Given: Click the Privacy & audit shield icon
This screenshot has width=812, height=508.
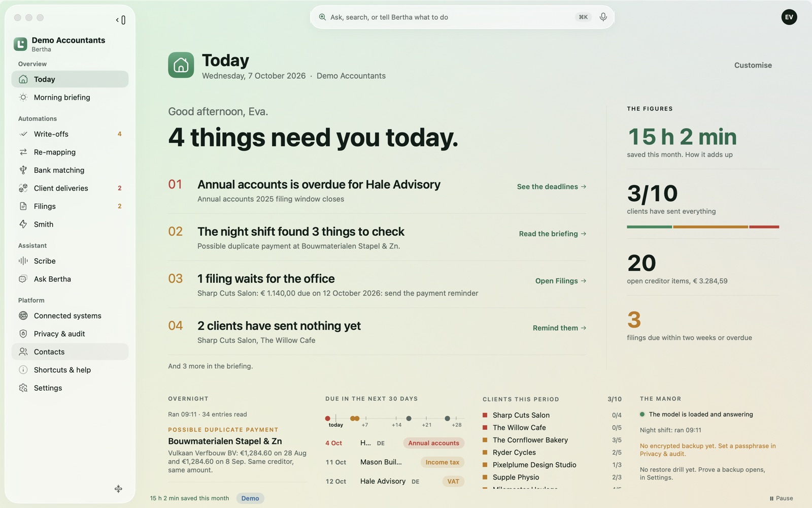Looking at the screenshot, I should click(x=23, y=334).
